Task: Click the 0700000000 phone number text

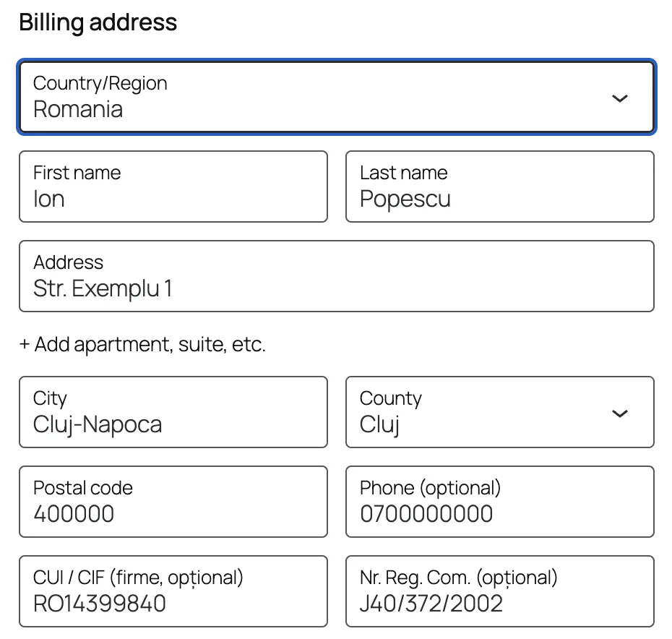Action: click(x=426, y=514)
